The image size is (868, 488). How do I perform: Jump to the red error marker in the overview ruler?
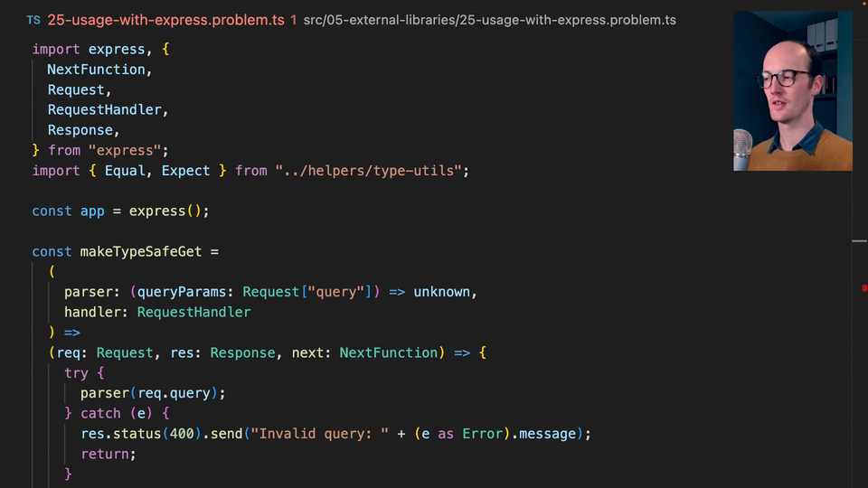863,288
